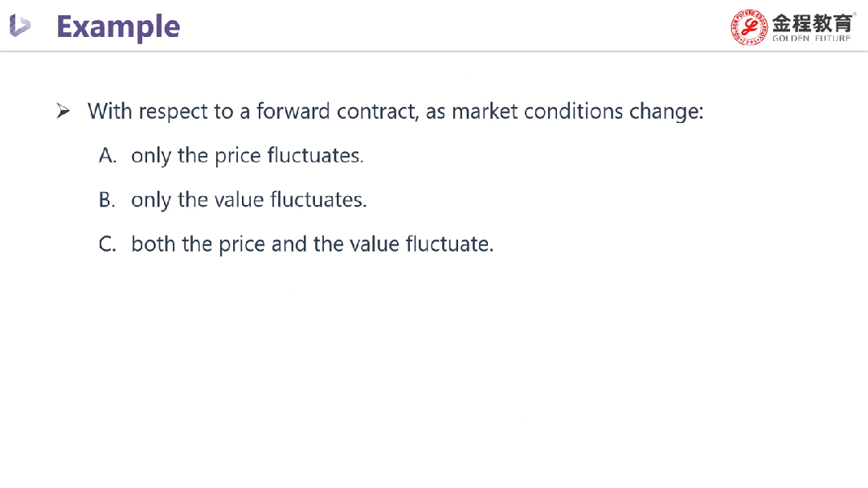The height and width of the screenshot is (488, 868).
Task: Click the question text about forward contract
Action: (395, 111)
